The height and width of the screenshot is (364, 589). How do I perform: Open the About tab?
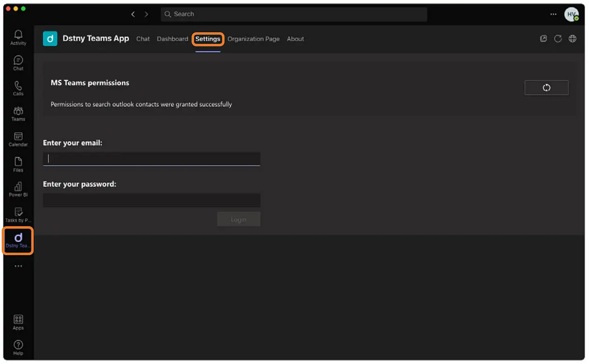[295, 39]
